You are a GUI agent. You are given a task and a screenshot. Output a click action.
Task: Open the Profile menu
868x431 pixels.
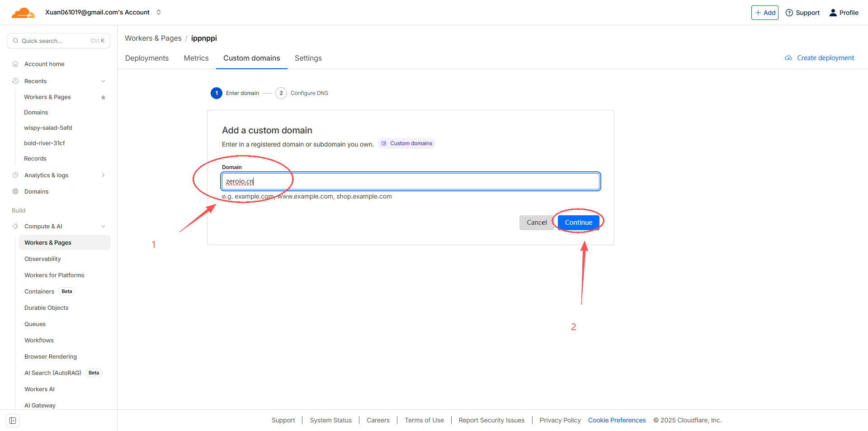(844, 13)
